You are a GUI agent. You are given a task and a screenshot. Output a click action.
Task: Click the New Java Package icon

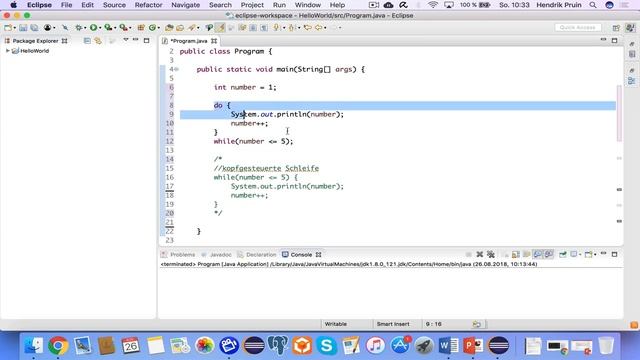click(x=140, y=28)
